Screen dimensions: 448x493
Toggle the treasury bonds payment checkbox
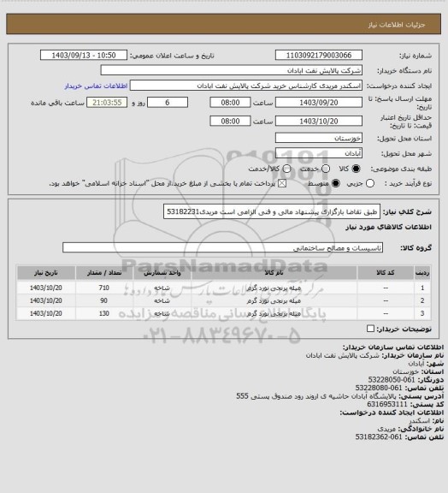pos(282,183)
